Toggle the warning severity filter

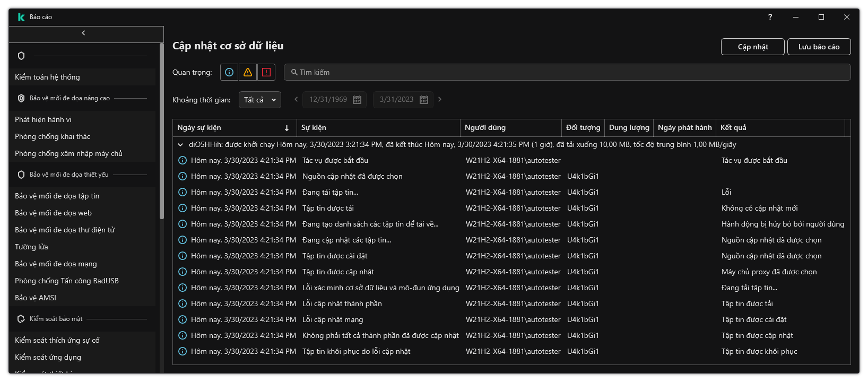tap(248, 72)
